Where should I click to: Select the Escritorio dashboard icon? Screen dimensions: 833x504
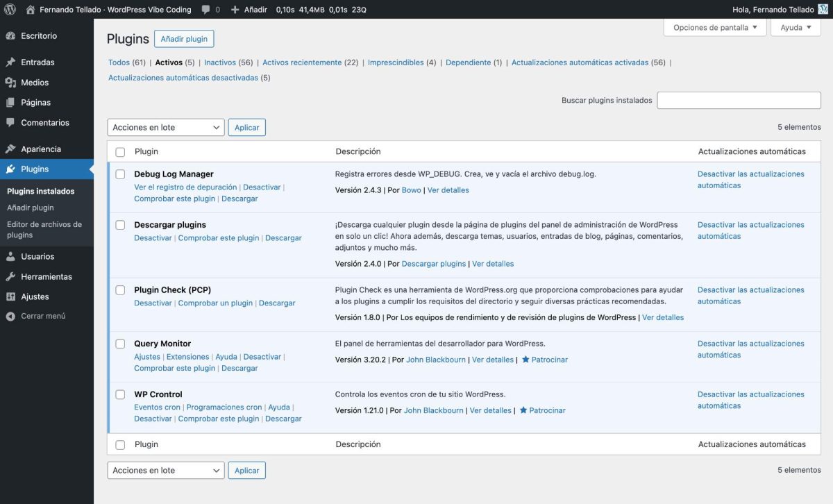pos(12,35)
